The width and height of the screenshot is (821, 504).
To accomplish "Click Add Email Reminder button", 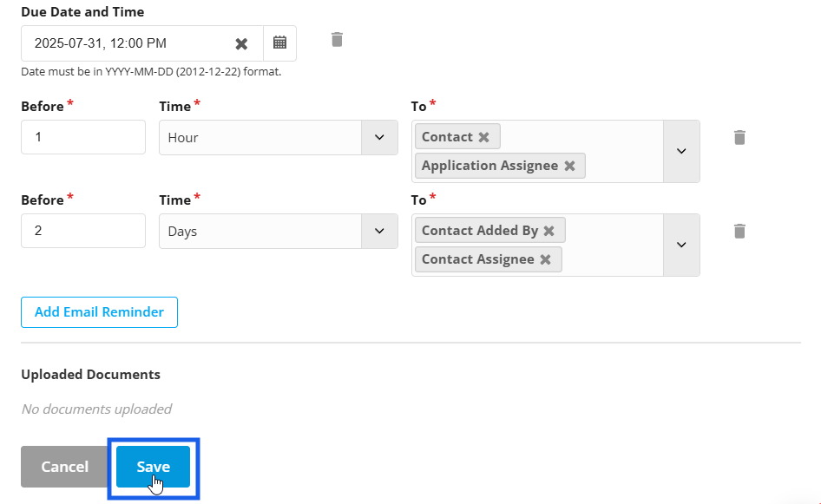I will 100,312.
